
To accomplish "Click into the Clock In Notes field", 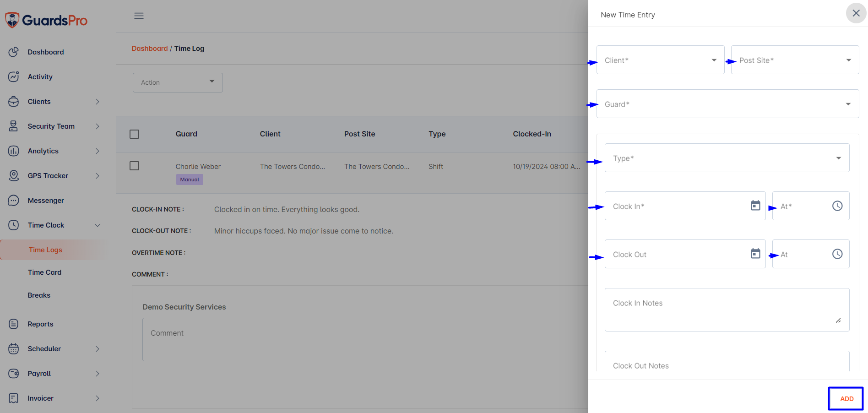I will coord(727,309).
